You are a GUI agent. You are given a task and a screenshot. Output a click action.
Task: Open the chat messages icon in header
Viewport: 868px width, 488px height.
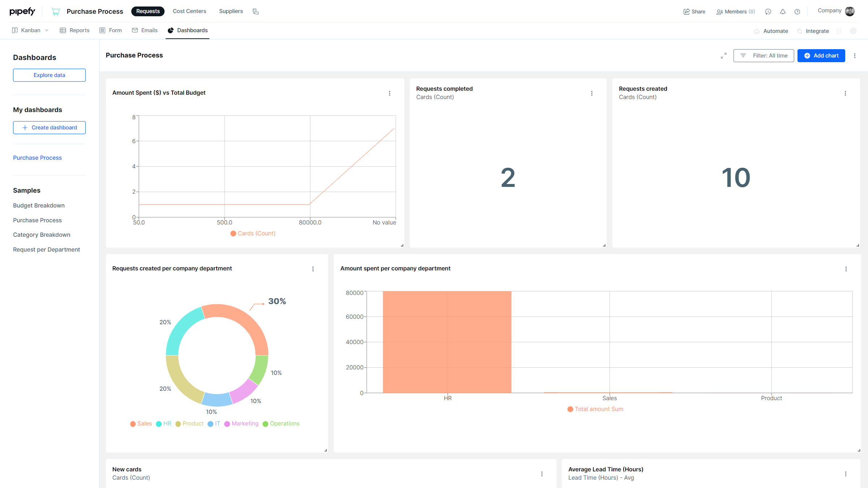pos(768,12)
